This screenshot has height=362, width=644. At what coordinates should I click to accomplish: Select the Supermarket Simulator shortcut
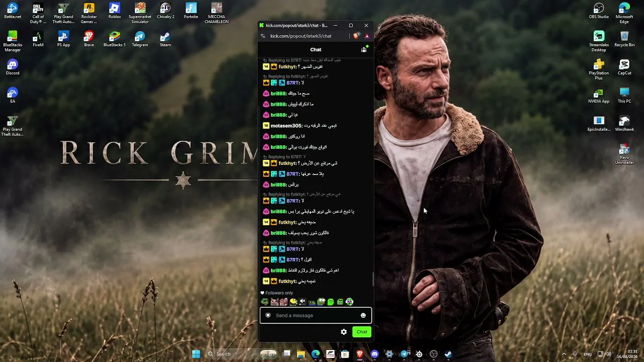140,14
